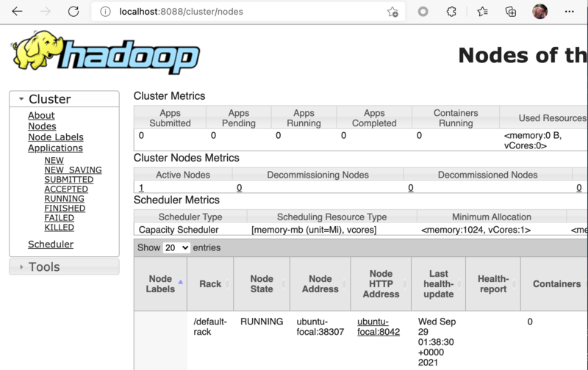The height and width of the screenshot is (370, 588).
Task: Click the browser back arrow
Action: pos(17,12)
